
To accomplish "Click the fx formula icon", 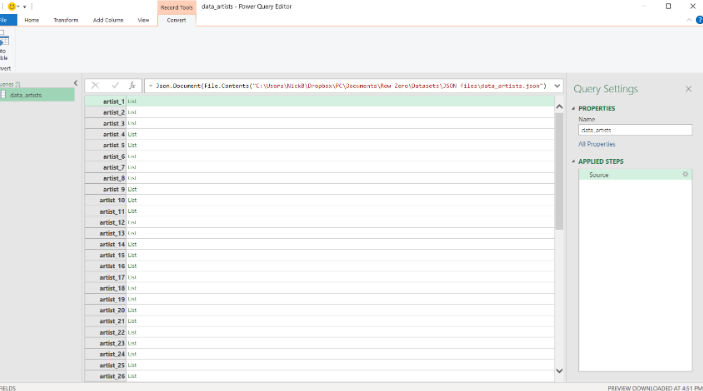I will [132, 85].
